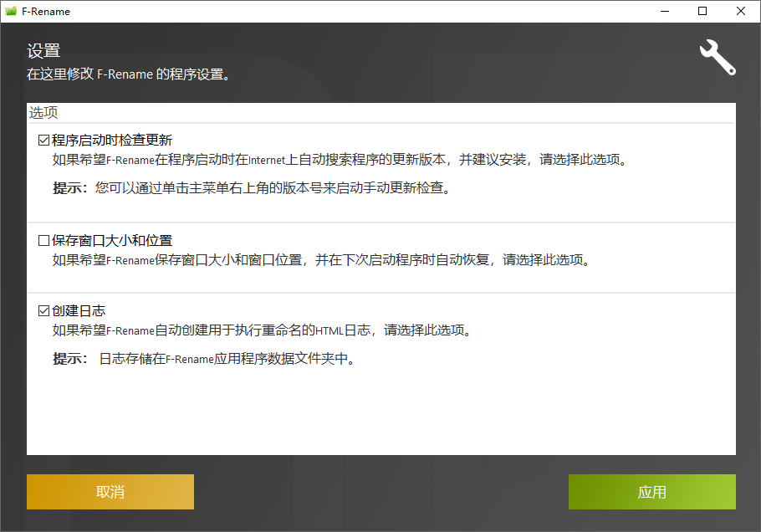Click the 设置 page header
Image resolution: width=761 pixels, height=532 pixels.
tap(40, 50)
